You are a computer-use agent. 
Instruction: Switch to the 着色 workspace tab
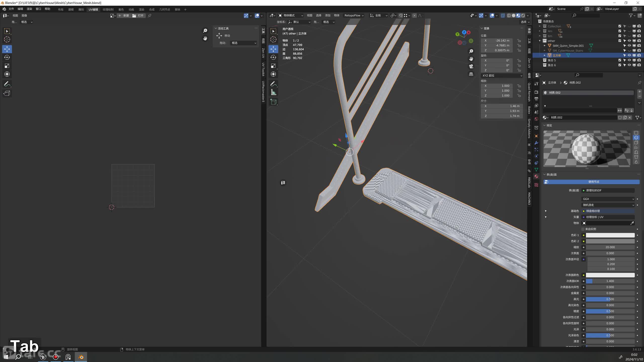[x=121, y=10]
